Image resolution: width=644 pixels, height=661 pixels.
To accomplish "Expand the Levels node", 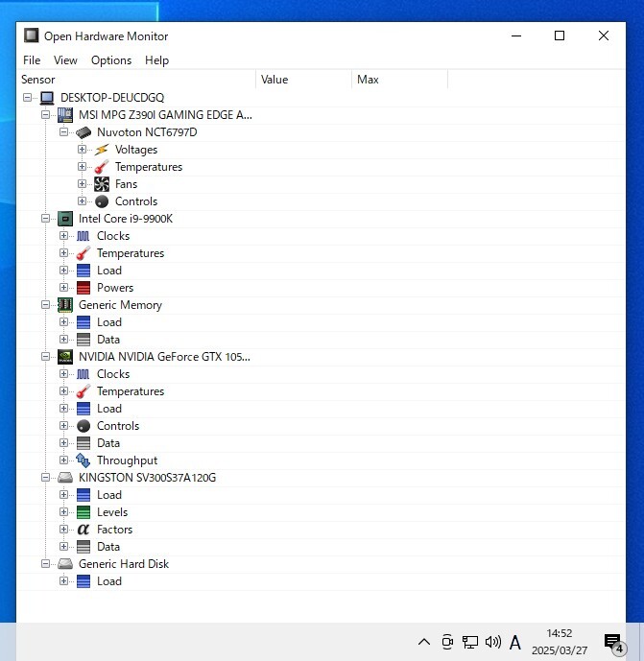I will [63, 512].
